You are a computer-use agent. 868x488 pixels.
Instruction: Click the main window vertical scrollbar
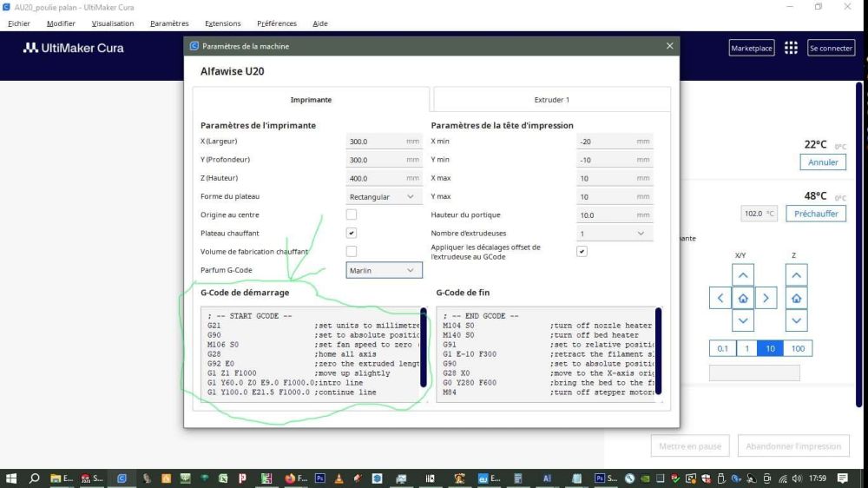(x=858, y=244)
